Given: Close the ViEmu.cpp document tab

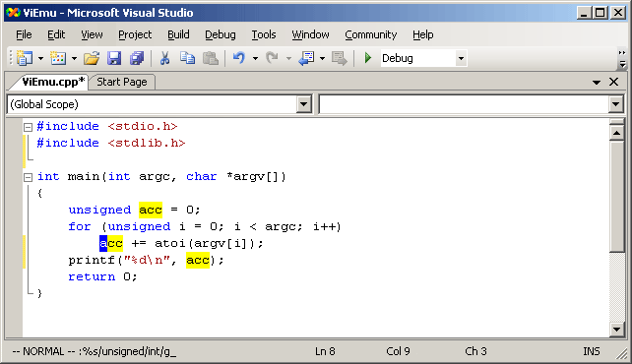Looking at the screenshot, I should (x=614, y=82).
